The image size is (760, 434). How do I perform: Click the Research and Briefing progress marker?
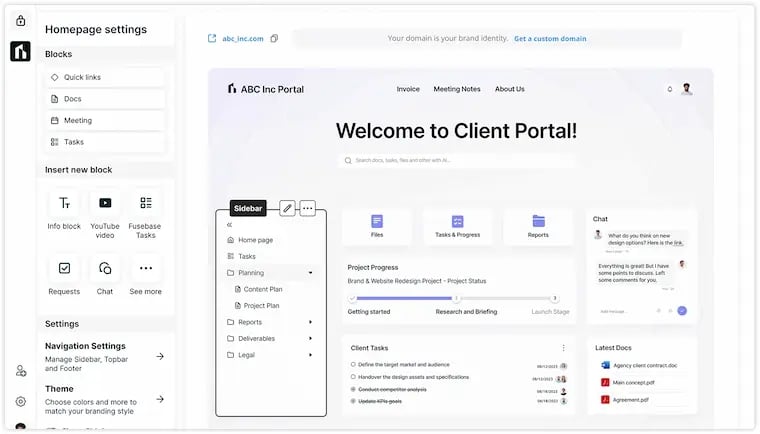(x=456, y=298)
